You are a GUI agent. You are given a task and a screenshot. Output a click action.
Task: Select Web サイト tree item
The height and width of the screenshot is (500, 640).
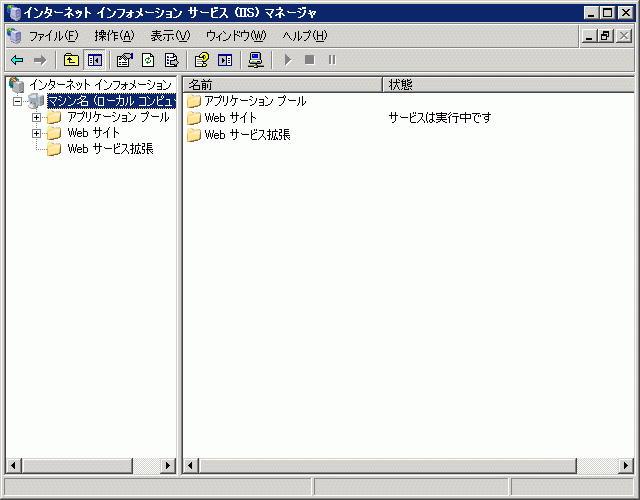pos(93,133)
